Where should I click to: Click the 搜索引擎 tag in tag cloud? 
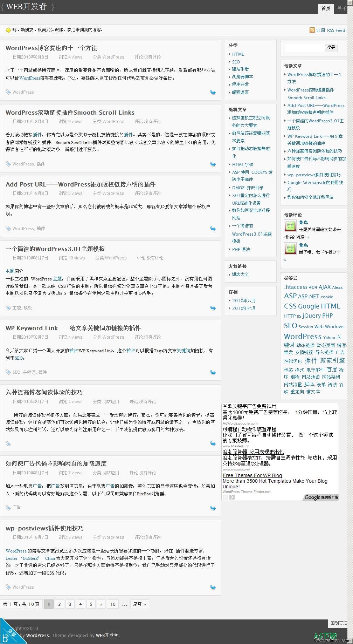pos(332,360)
